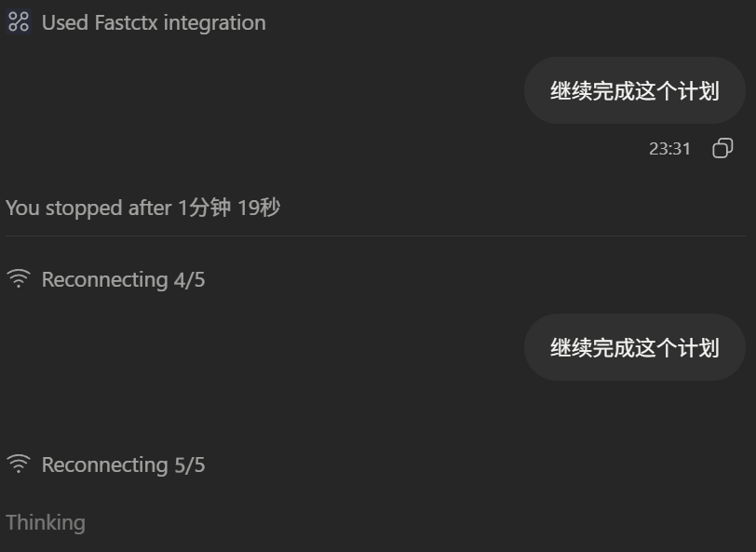Screen dimensions: 756x552
Task: Select the first 继续完成这个计划 message bubble
Action: tap(635, 90)
